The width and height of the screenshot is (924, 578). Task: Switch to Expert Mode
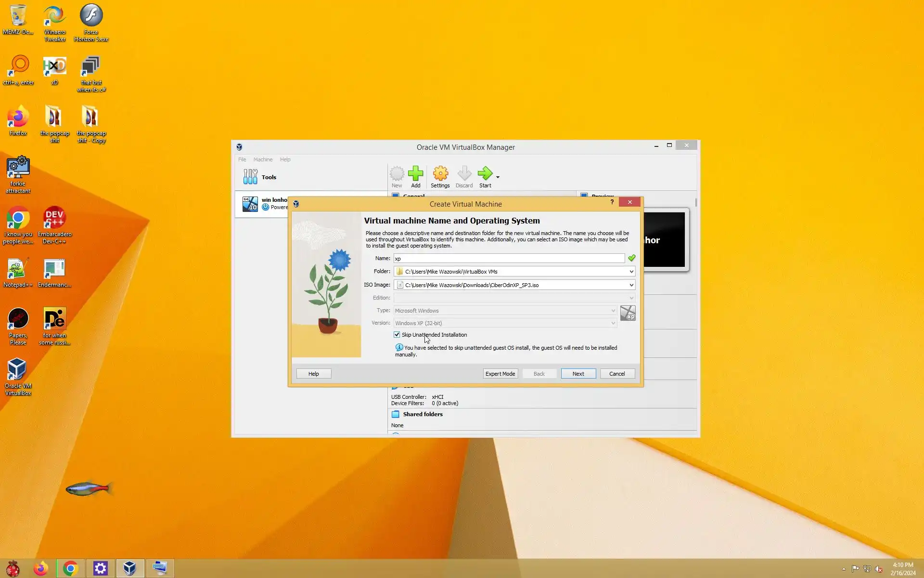click(x=500, y=374)
